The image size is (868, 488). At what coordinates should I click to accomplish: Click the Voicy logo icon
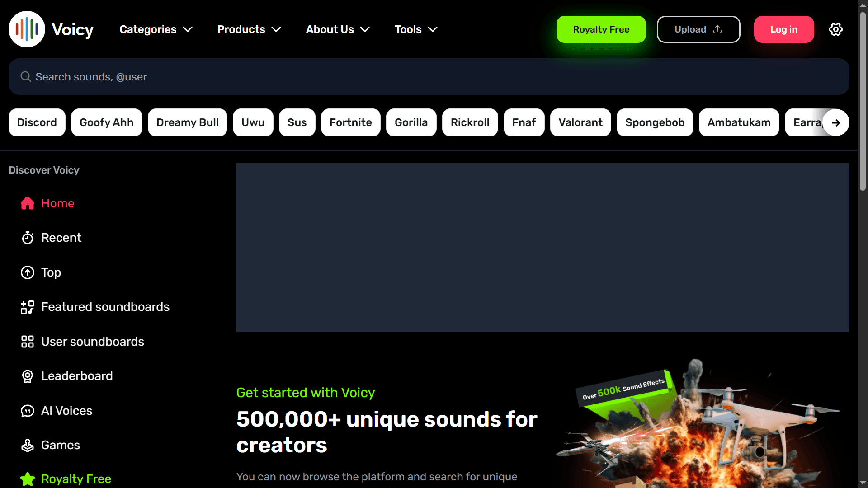click(x=27, y=29)
